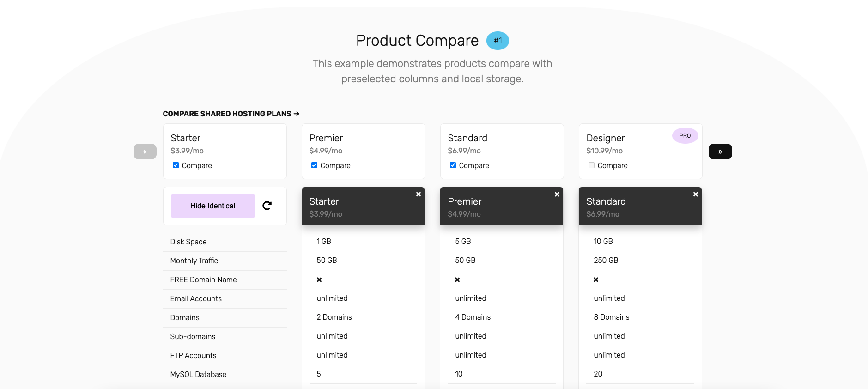Uncheck Compare for Premier plan
The image size is (868, 389).
(315, 165)
